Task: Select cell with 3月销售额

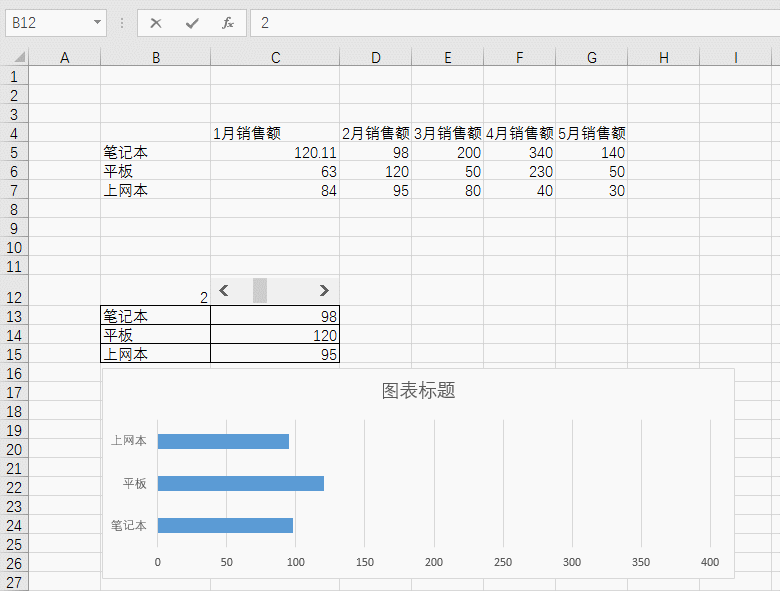Action: point(448,133)
